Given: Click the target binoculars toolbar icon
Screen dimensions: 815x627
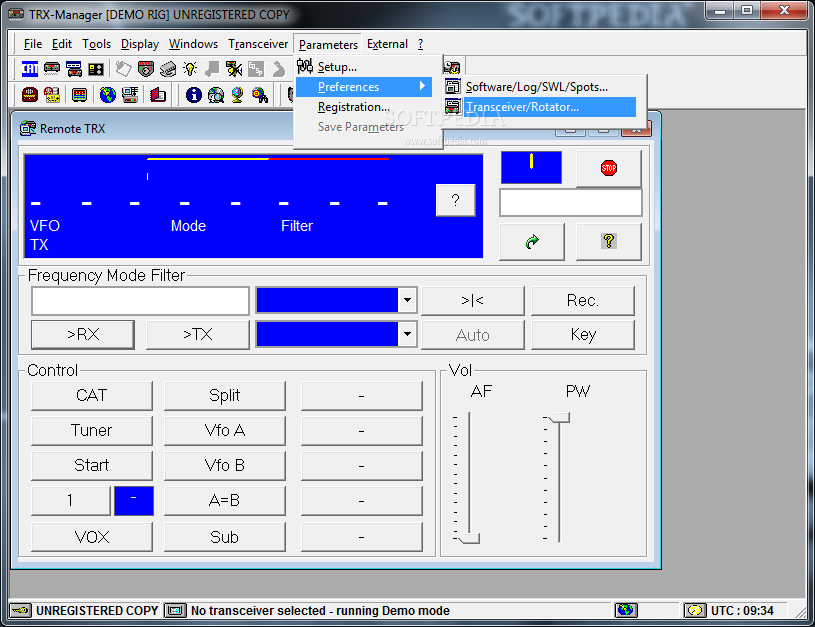Looking at the screenshot, I should pos(260,95).
